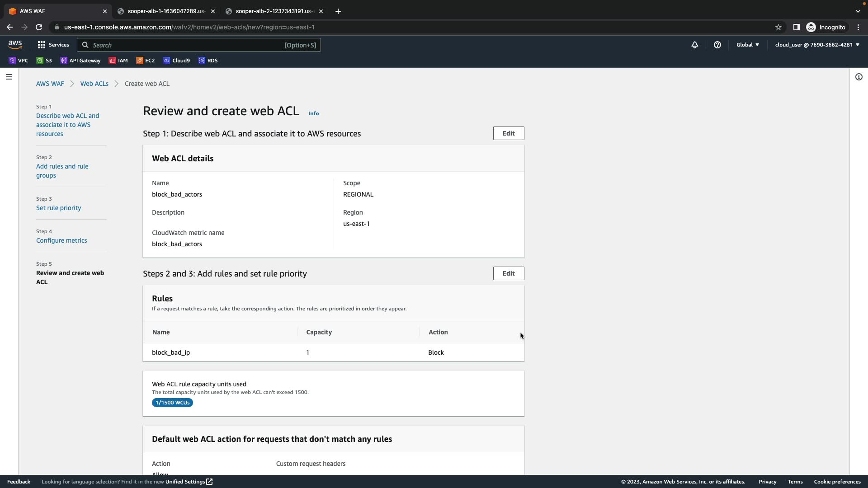Screen dimensions: 868x488
Task: Expand the Global region dropdown
Action: click(x=747, y=45)
